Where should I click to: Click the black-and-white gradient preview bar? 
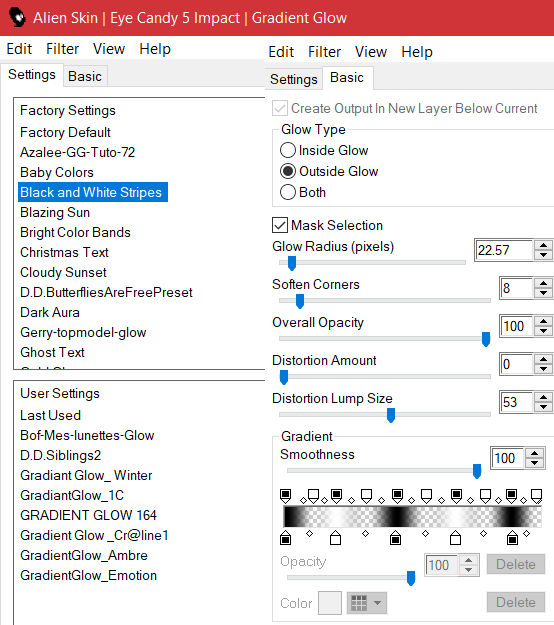tap(413, 517)
